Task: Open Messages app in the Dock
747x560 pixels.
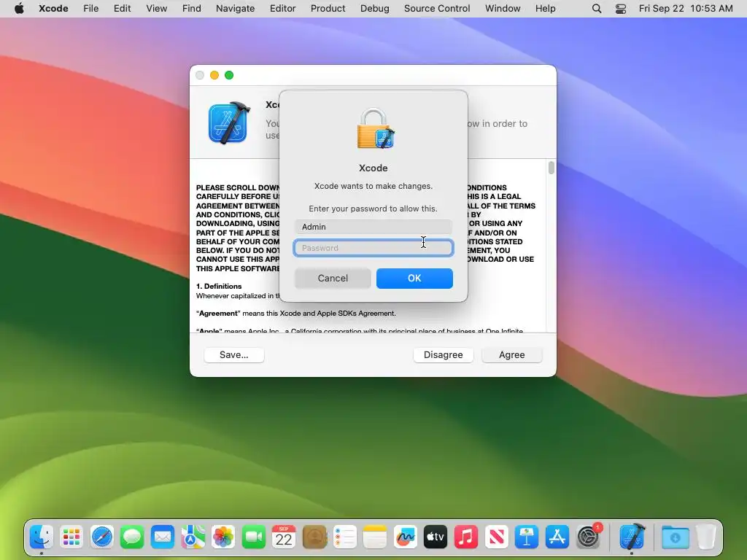Action: click(x=132, y=537)
